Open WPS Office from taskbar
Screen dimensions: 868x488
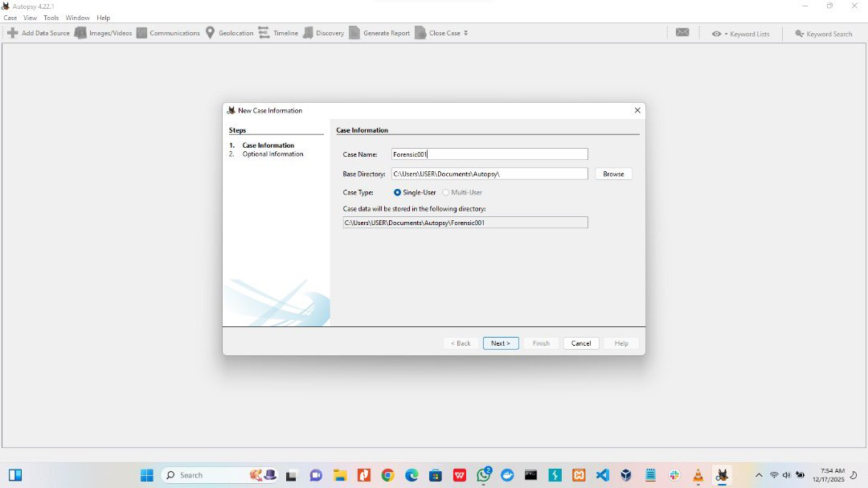pos(460,475)
